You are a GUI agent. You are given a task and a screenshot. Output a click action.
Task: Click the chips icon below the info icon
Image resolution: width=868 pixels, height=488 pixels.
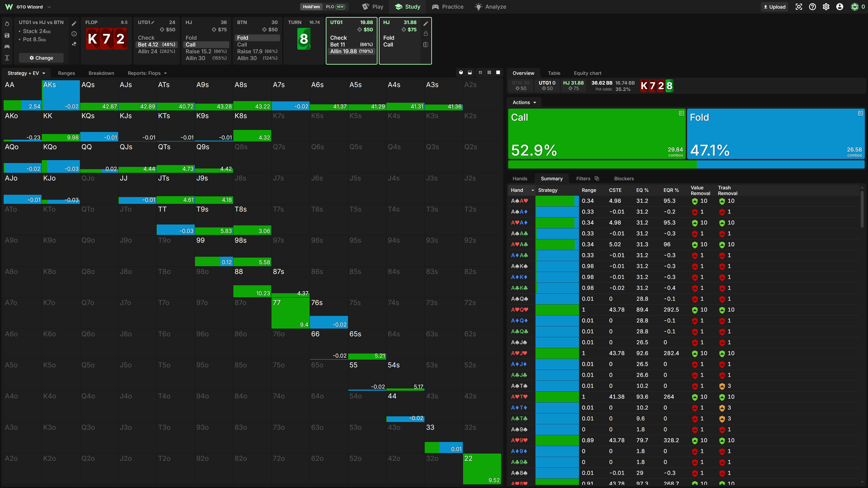click(74, 44)
